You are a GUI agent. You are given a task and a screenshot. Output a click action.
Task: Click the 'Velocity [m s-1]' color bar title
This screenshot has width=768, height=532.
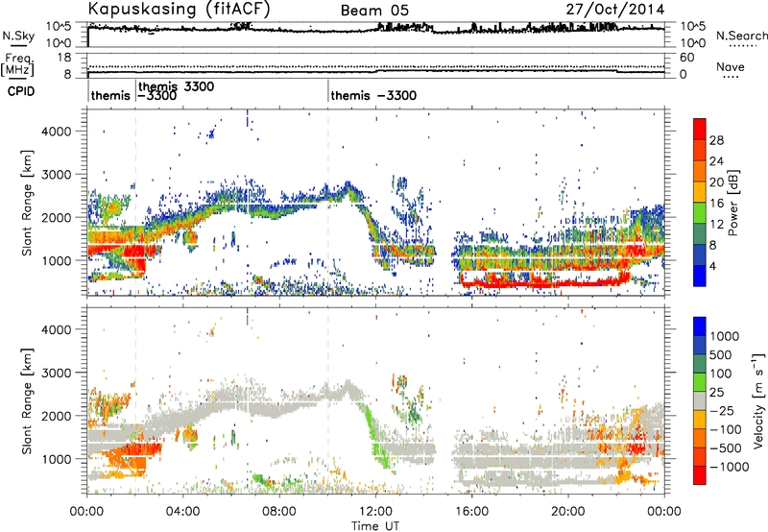click(x=758, y=400)
